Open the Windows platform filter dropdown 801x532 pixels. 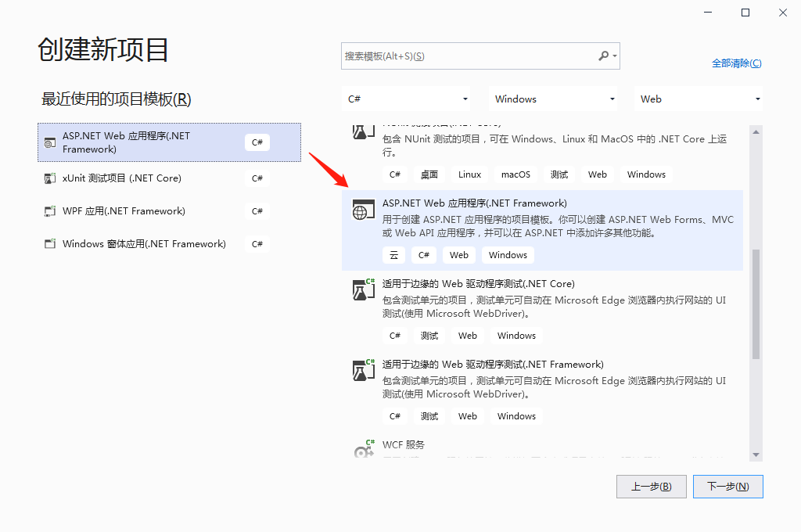(553, 99)
